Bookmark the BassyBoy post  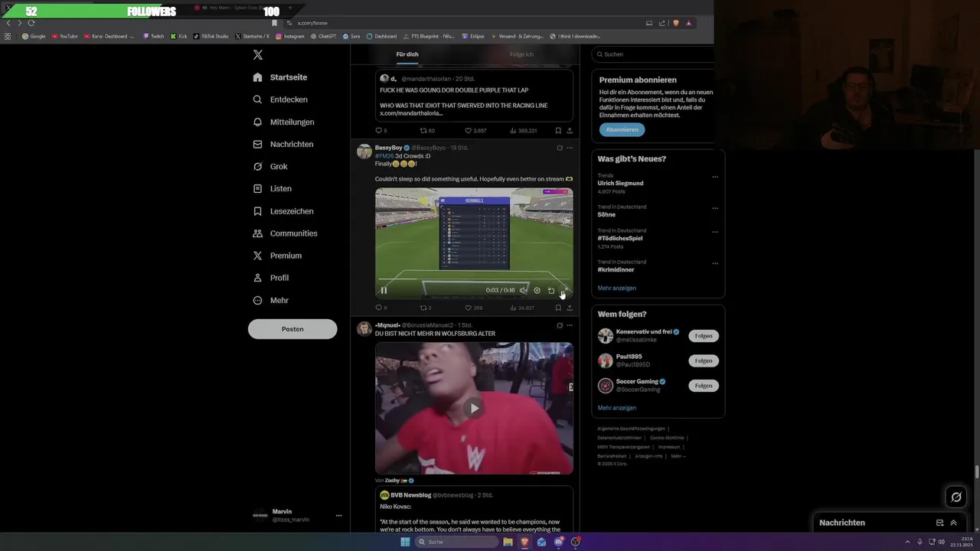pyautogui.click(x=558, y=308)
